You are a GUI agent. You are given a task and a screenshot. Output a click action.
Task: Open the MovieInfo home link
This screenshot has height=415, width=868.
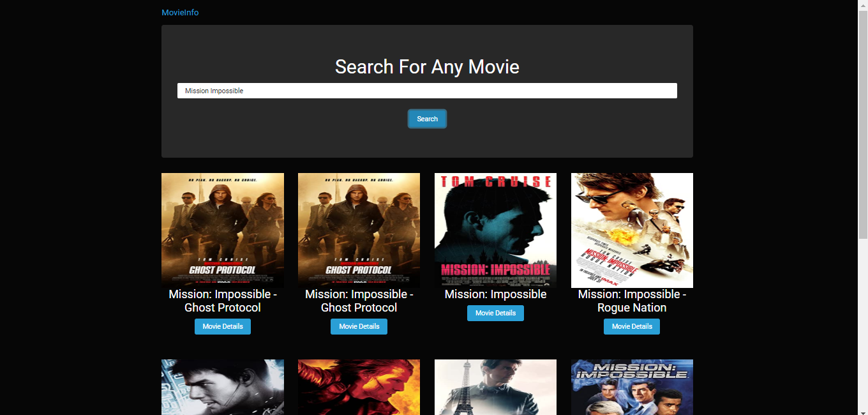[x=180, y=13]
